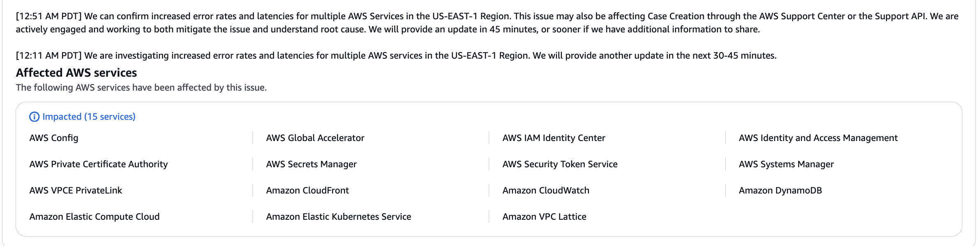This screenshot has height=246, width=980.
Task: Click Amazon CloudFront service name
Action: (307, 191)
